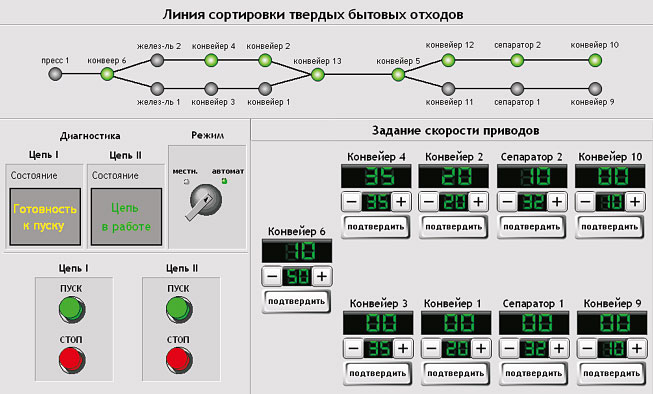Click Конвейер 6 setpoint field showing 50
Screen dimensions: 653x394
tap(297, 276)
